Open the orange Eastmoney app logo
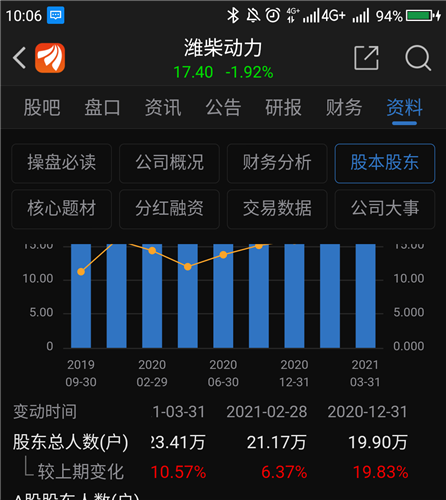This screenshot has width=446, height=500. coord(50,58)
